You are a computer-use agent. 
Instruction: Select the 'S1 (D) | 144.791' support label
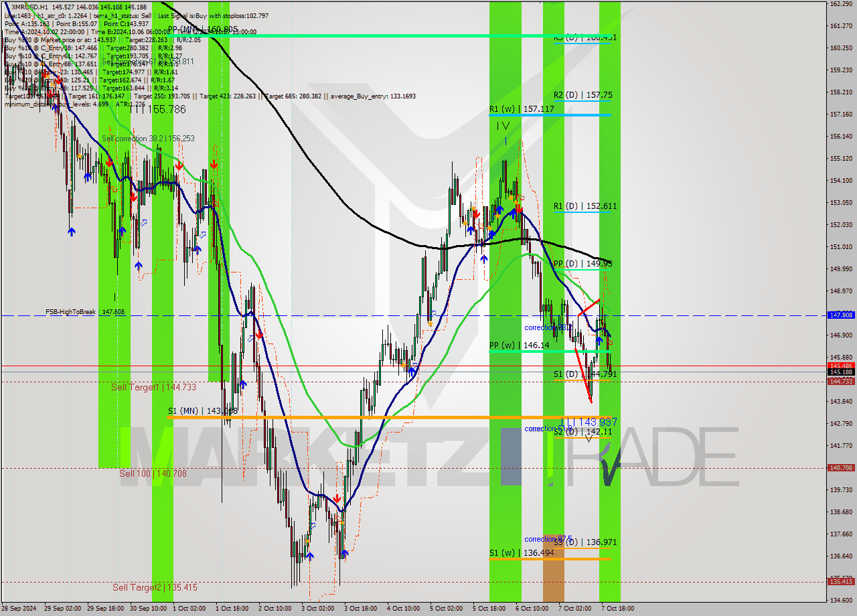(x=585, y=374)
